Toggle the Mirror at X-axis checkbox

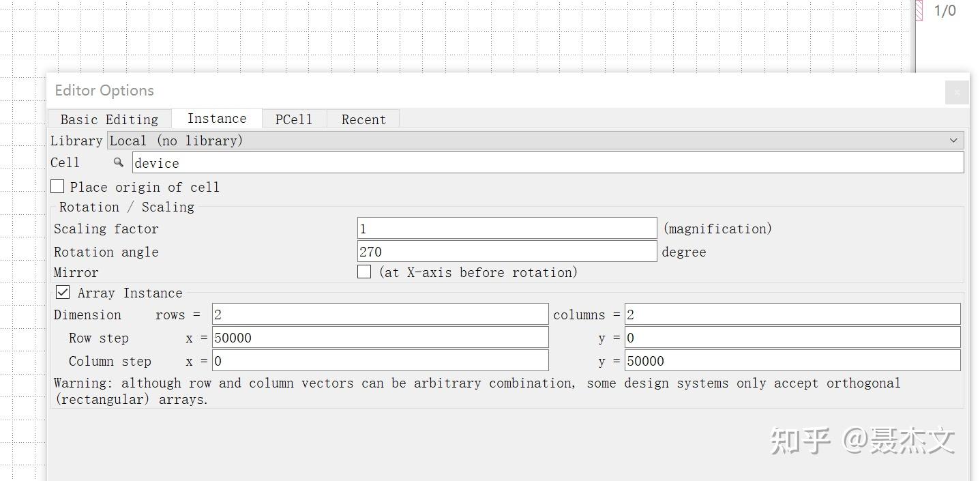point(365,272)
